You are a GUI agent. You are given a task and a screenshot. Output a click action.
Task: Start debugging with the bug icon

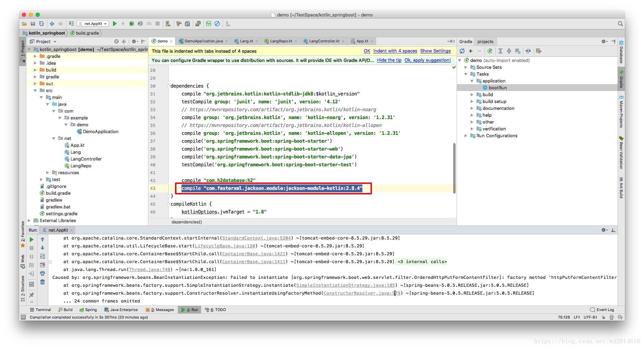pos(132,24)
